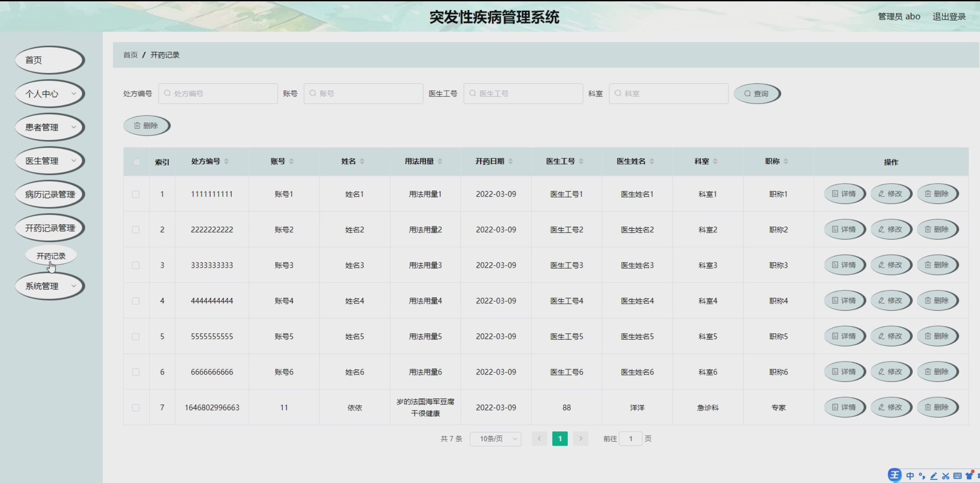This screenshot has height=483, width=980.
Task: Click 删除 for row 1646802996663
Action: (937, 407)
